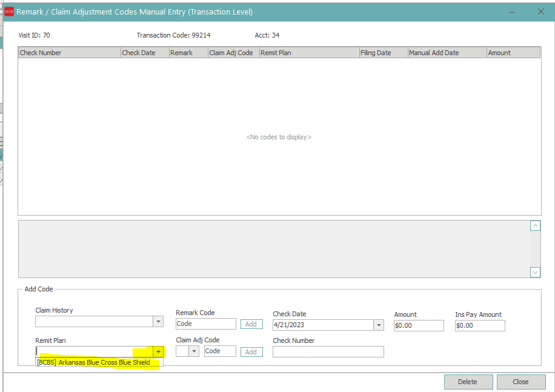This screenshot has height=392, width=555.
Task: Click the Ins Pay Amount field
Action: point(480,325)
